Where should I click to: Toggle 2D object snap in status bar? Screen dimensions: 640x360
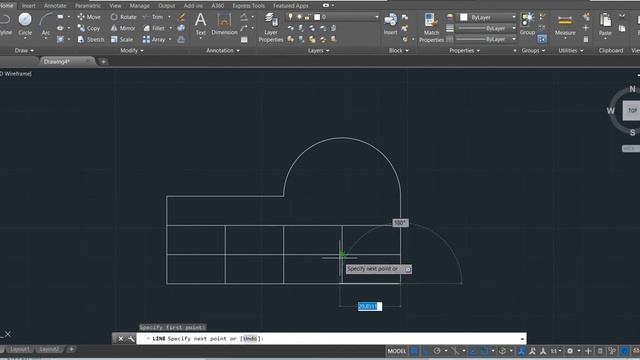[484, 351]
